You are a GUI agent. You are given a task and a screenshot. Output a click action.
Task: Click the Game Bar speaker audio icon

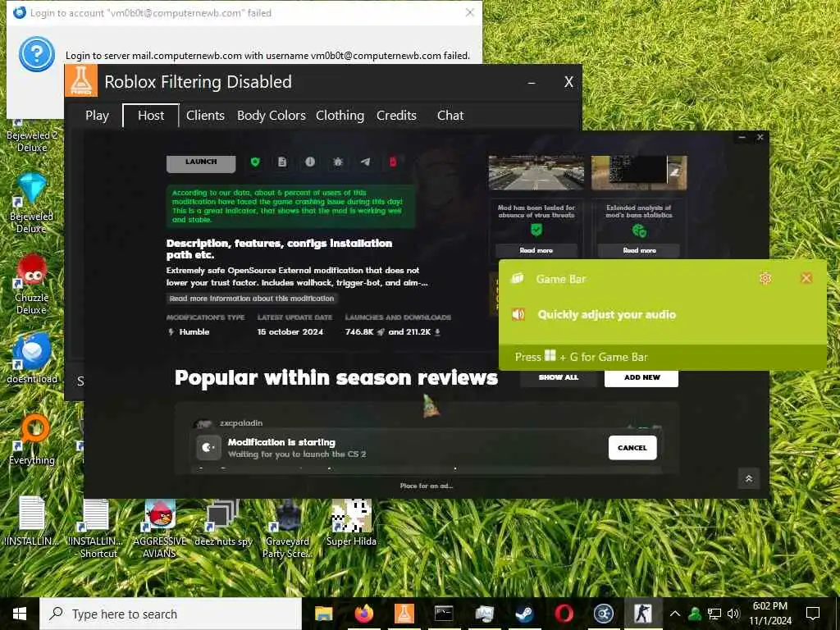click(x=518, y=314)
